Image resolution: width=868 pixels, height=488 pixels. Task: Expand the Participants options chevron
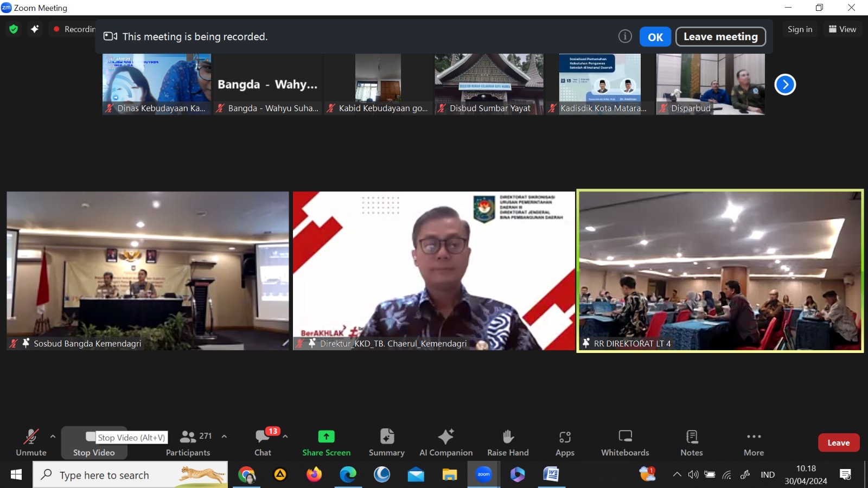click(224, 436)
